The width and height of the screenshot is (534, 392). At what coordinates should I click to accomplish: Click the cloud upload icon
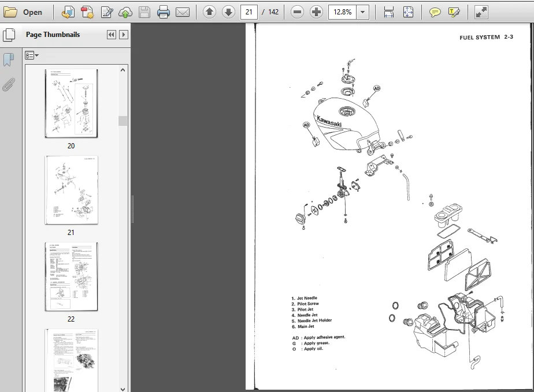[x=125, y=12]
